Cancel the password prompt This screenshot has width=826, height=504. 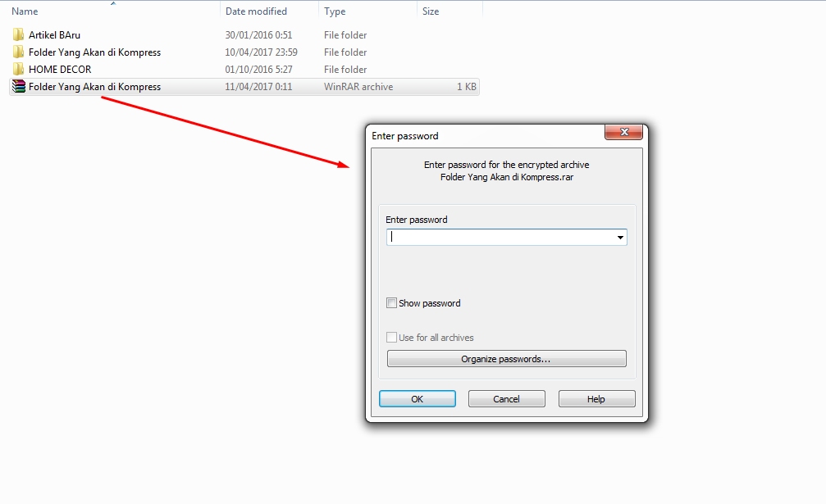pos(506,399)
